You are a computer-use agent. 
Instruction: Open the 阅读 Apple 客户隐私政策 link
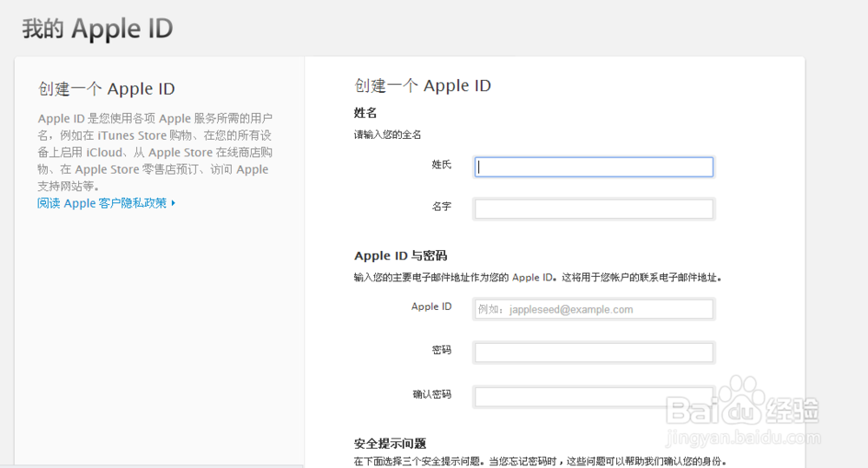pyautogui.click(x=102, y=203)
